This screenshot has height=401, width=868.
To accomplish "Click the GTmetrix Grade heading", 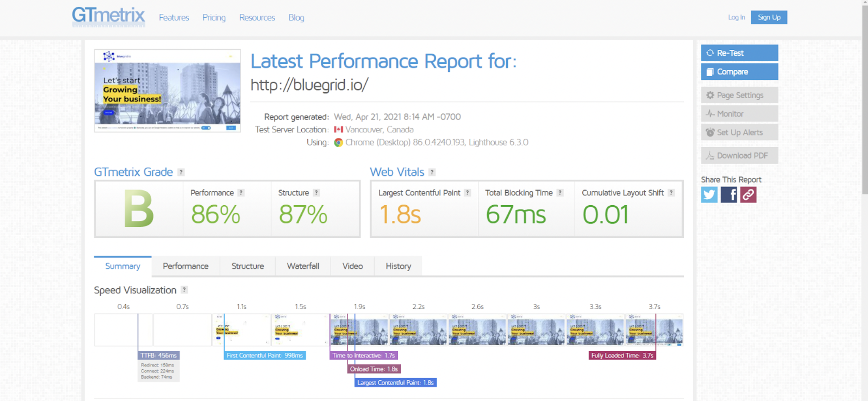I will (x=134, y=172).
